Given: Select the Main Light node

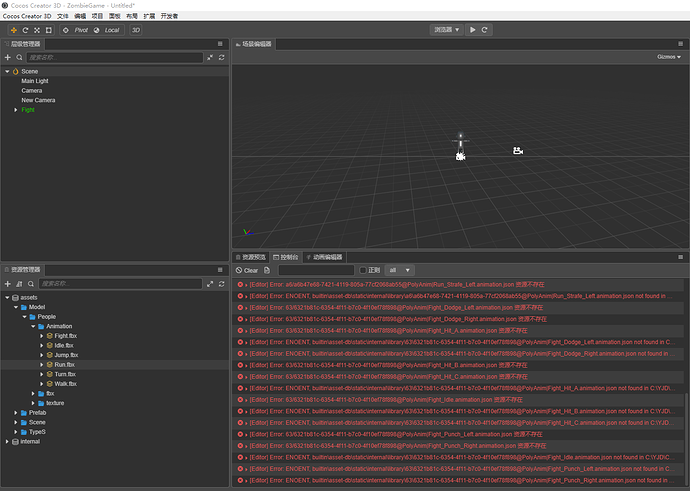Looking at the screenshot, I should [35, 81].
